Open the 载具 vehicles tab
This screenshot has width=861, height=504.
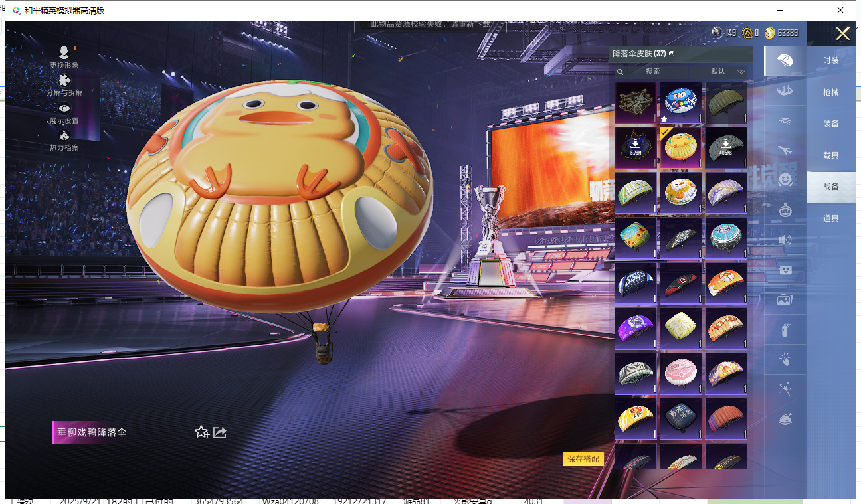(x=830, y=155)
